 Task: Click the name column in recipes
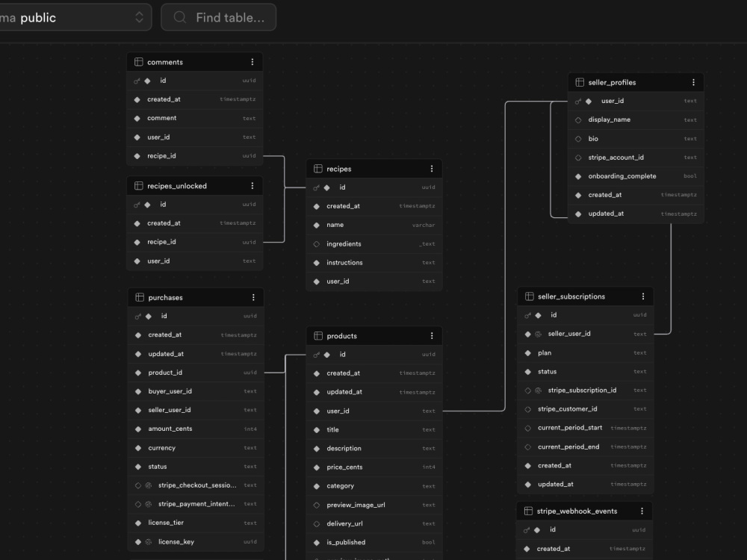tap(374, 225)
